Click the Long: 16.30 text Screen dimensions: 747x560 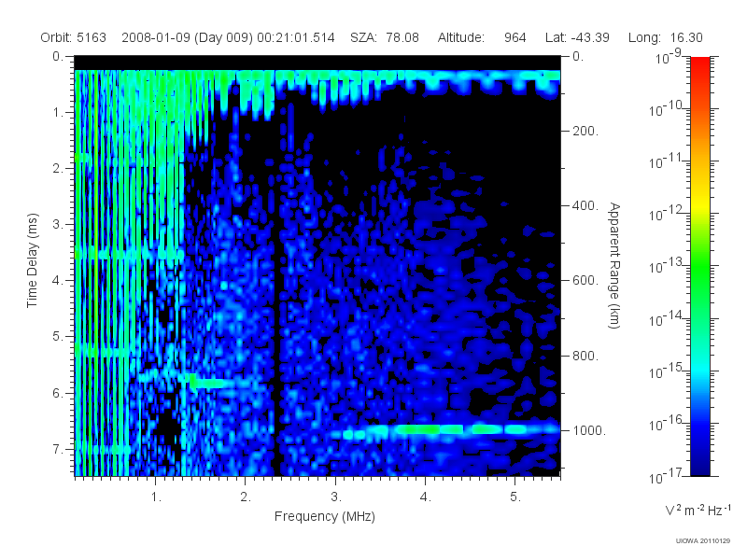(x=666, y=37)
